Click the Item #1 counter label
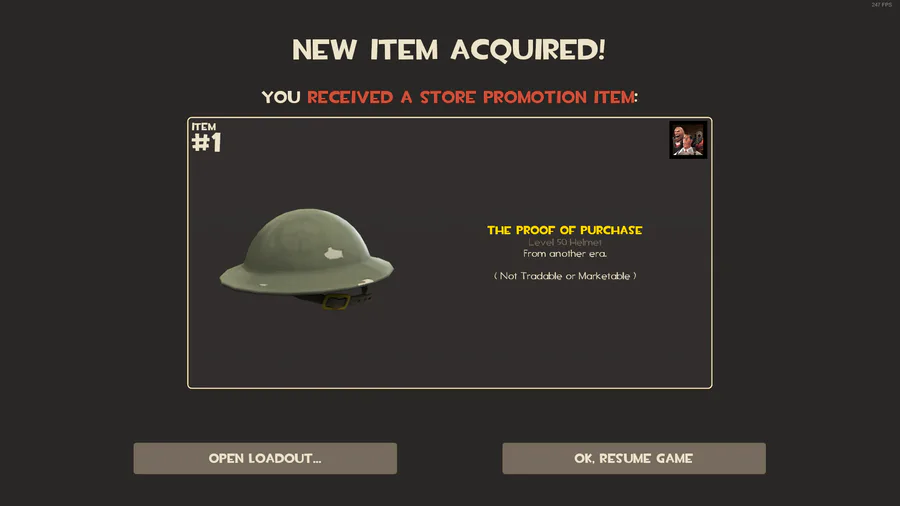Image resolution: width=900 pixels, height=506 pixels. (x=206, y=138)
